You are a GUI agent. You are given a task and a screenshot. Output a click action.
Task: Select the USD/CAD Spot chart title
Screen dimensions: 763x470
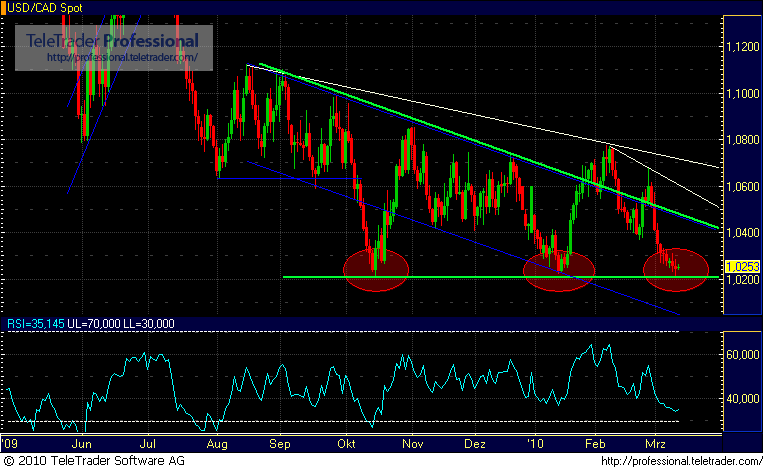45,8
